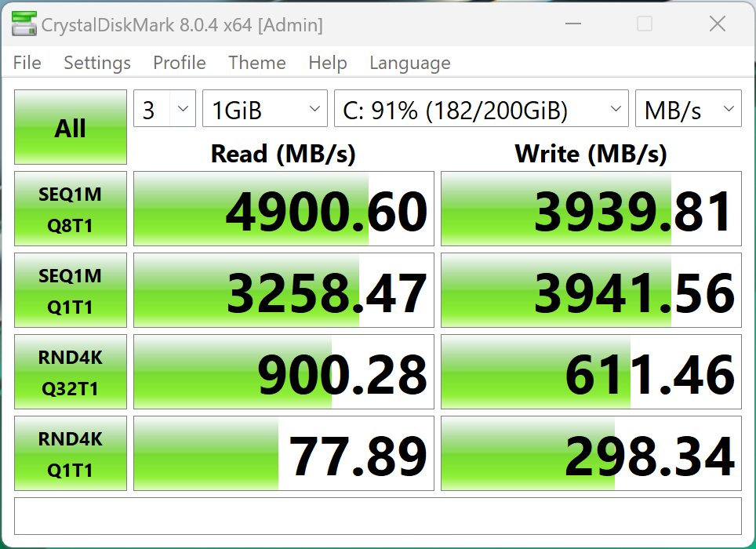Start the SEQ1M Q1T1 test
Screen dimensions: 756x549
point(71,290)
